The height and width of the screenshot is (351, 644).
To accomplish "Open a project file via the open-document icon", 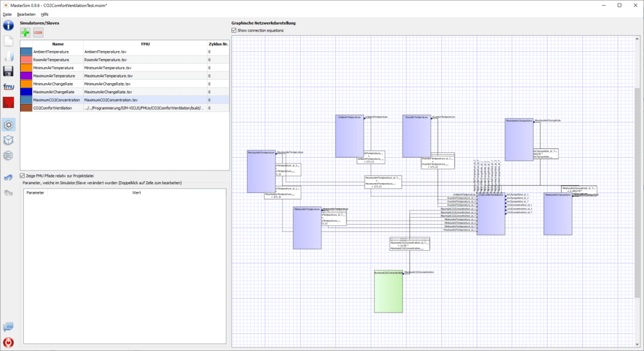I will pos(8,57).
